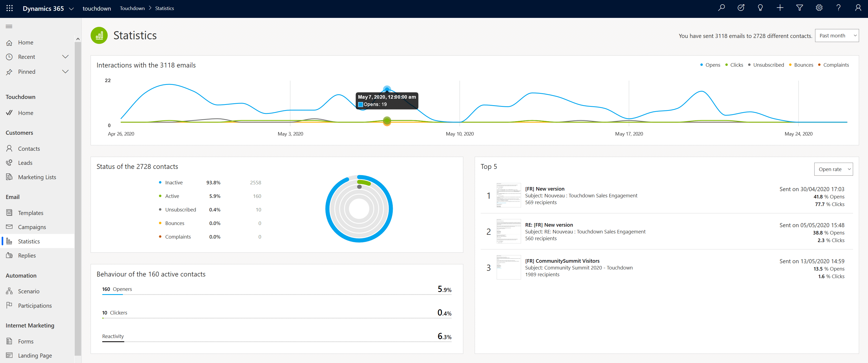Open the app launcher waffle icon
The width and height of the screenshot is (868, 363).
9,8
